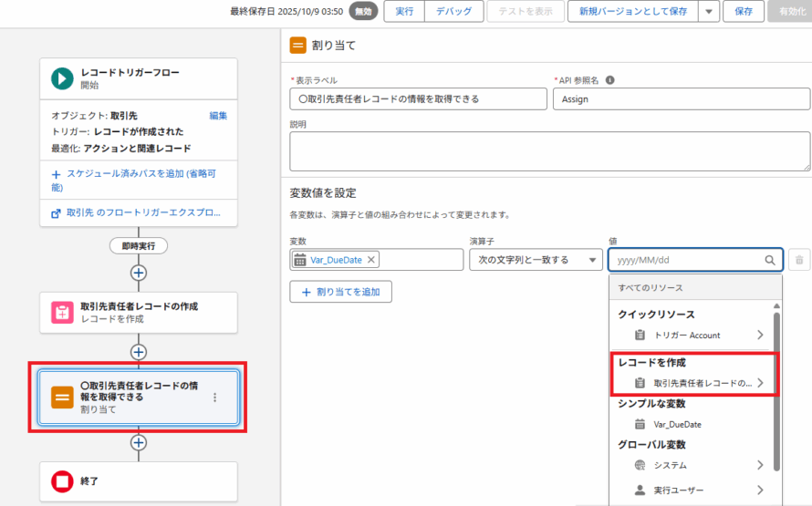812x506 pixels.
Task: Expand the システム global variable
Action: [760, 465]
